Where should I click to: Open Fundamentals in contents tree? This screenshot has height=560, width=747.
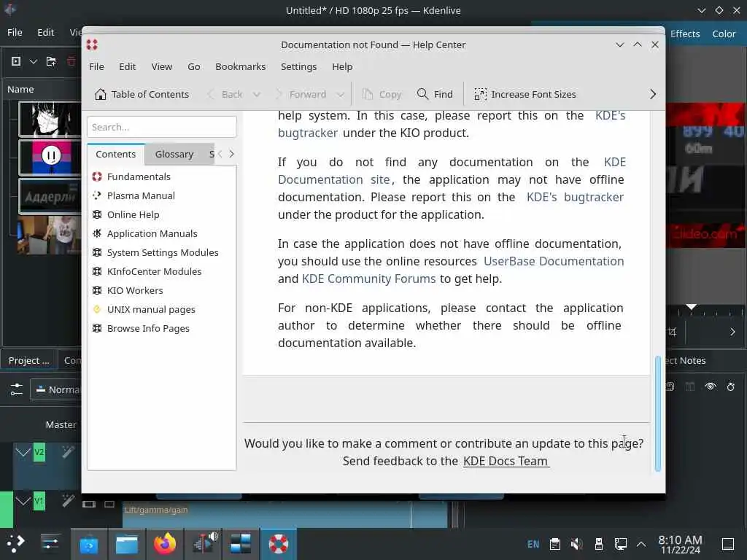point(139,176)
